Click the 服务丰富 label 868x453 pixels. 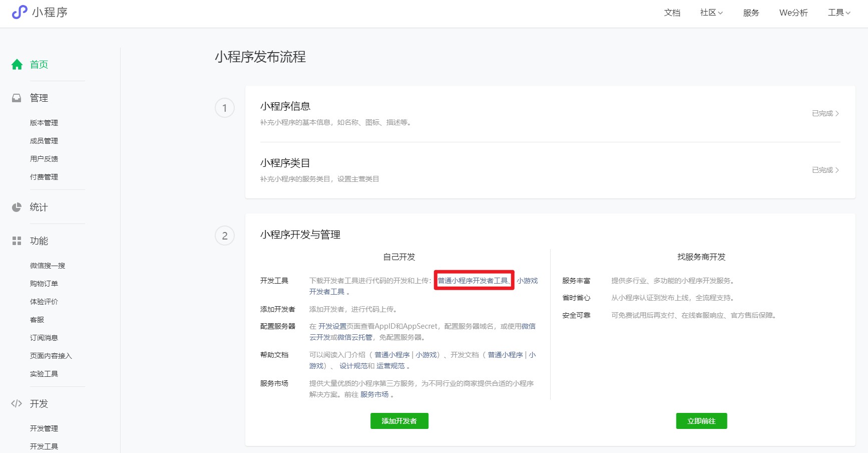576,281
